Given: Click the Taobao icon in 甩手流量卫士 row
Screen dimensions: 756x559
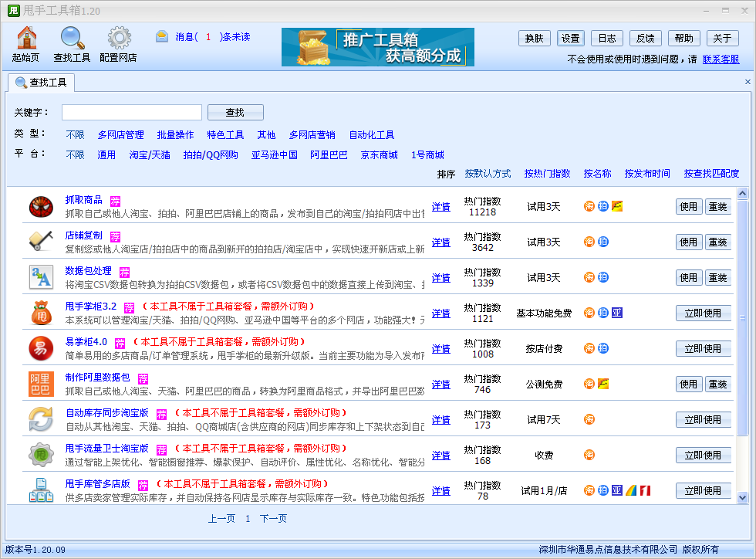Looking at the screenshot, I should pyautogui.click(x=589, y=455).
